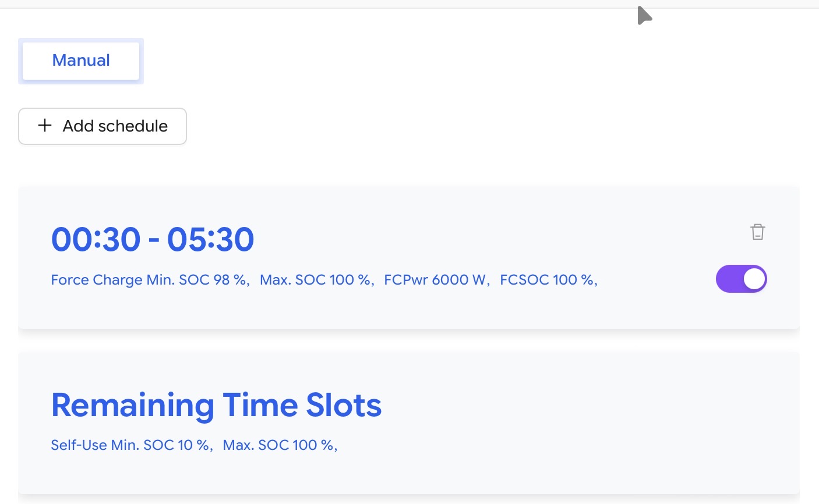This screenshot has width=819, height=504.
Task: Click the plus icon in Add schedule
Action: tap(45, 126)
